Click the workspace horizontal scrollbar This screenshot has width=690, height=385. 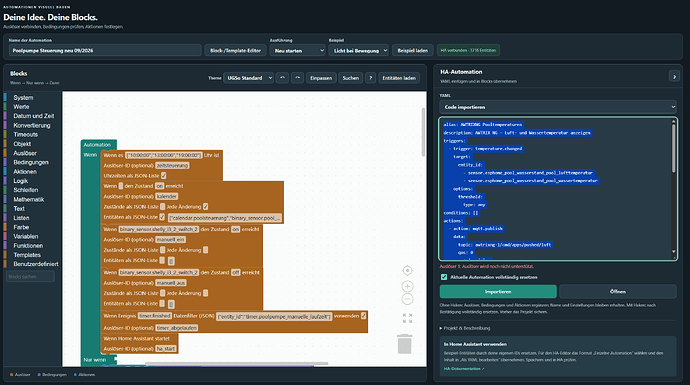coord(236,363)
